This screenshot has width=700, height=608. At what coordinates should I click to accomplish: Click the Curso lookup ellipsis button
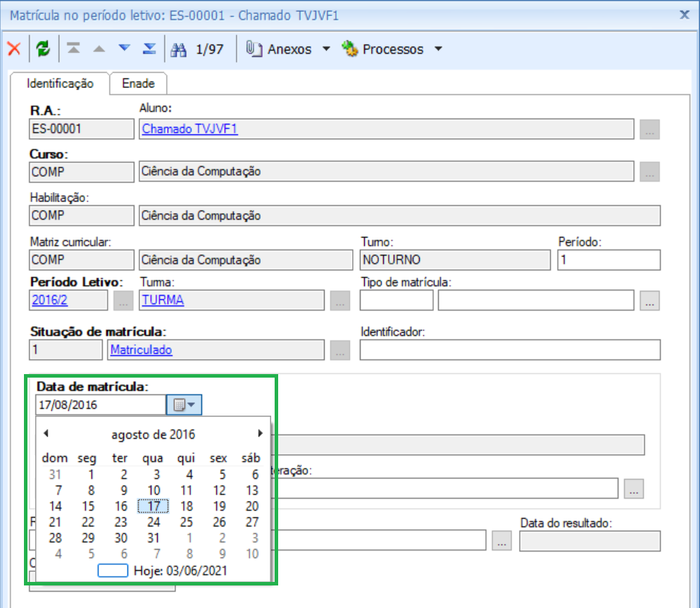point(649,172)
